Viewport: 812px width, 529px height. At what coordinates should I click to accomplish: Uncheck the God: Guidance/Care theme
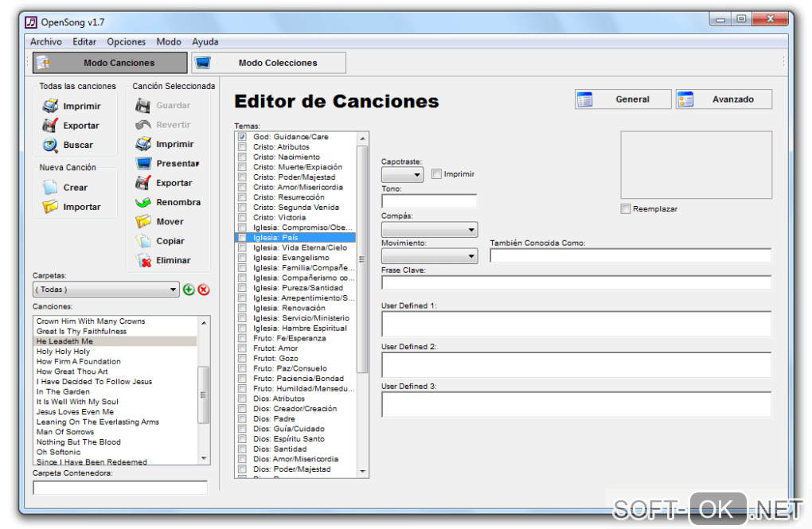[x=242, y=137]
